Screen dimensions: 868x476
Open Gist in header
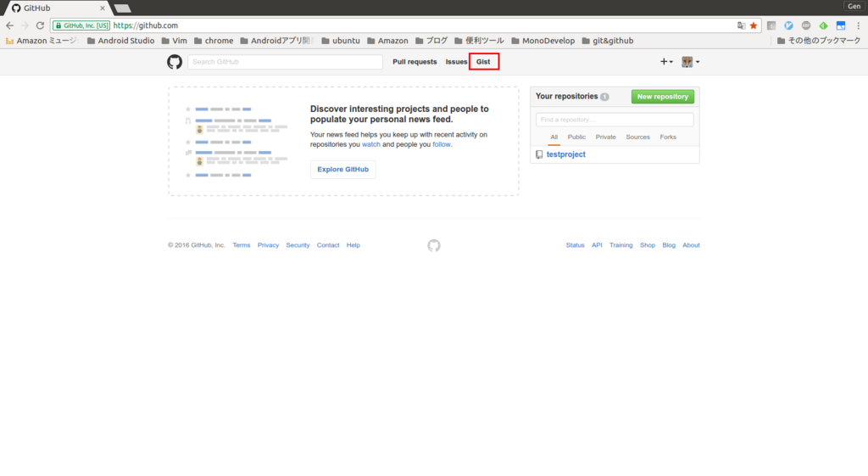tap(483, 61)
